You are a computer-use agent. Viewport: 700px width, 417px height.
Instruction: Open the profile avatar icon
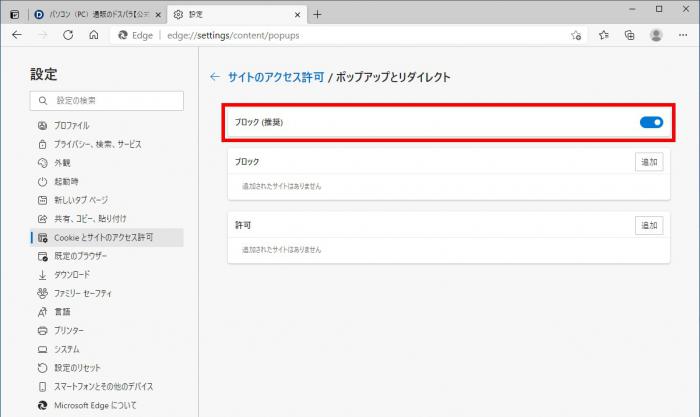[x=656, y=35]
